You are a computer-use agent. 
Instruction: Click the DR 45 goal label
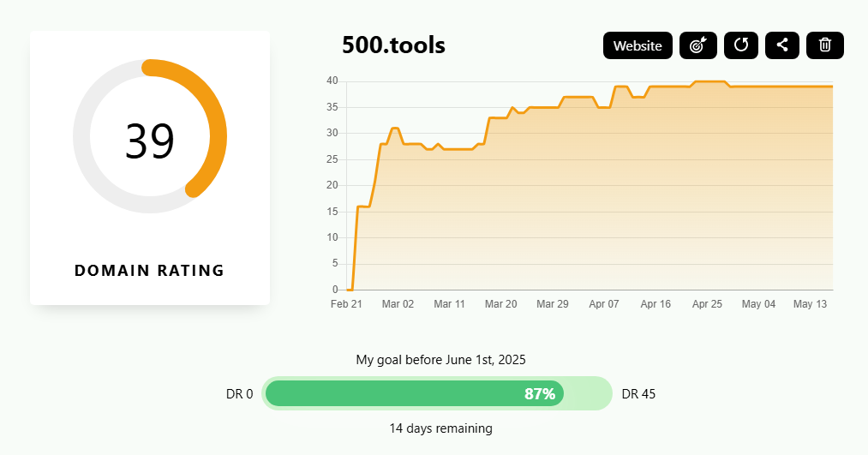coord(638,394)
